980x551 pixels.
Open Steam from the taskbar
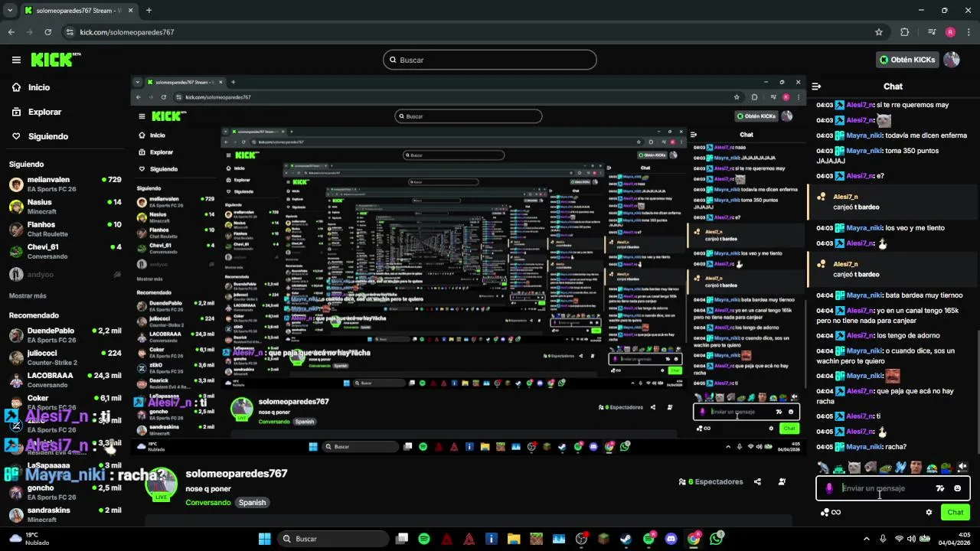coord(626,539)
